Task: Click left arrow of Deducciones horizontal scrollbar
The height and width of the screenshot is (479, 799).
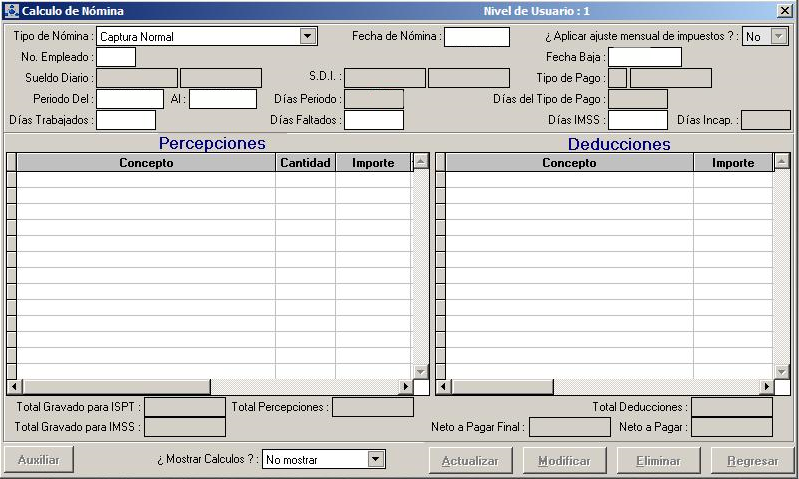Action: pyautogui.click(x=442, y=387)
